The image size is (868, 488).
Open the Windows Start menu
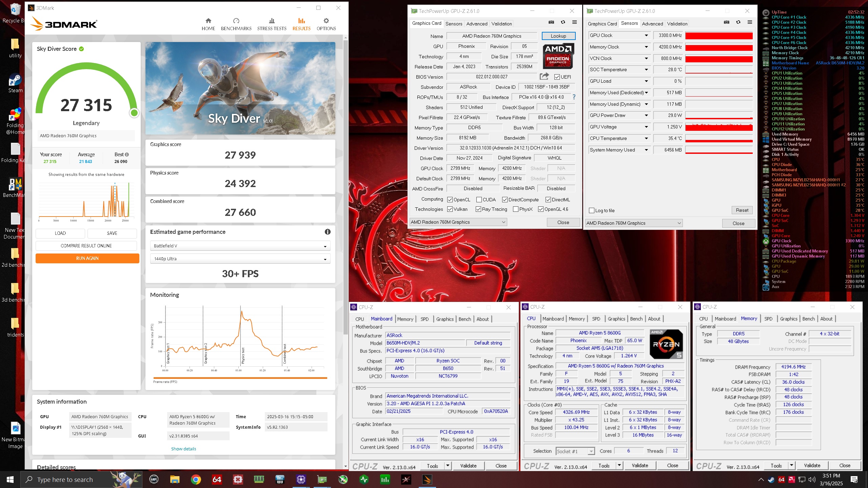click(x=10, y=480)
